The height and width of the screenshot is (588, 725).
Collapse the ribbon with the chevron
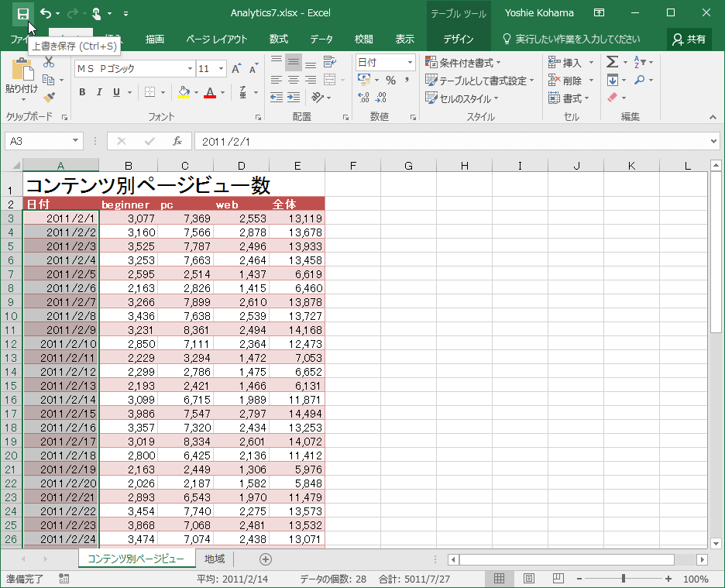713,117
